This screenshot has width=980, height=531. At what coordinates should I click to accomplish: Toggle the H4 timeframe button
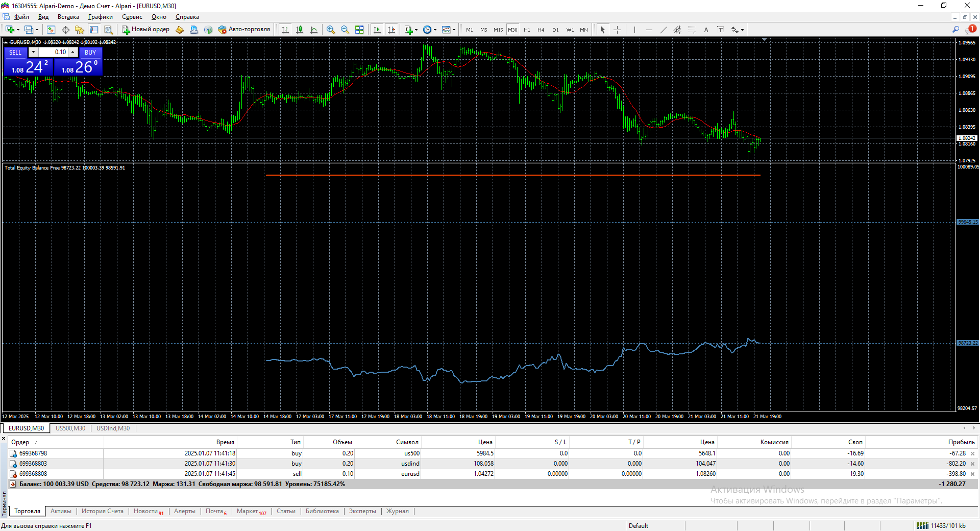tap(541, 30)
